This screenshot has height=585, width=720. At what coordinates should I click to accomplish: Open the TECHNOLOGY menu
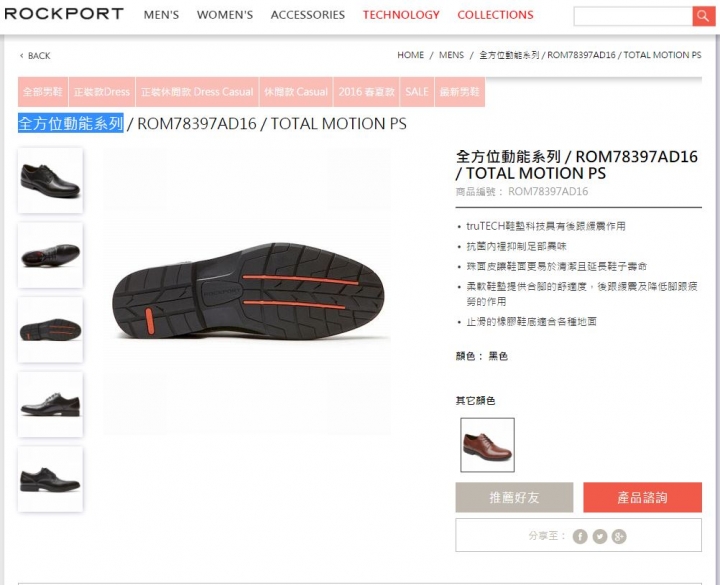click(401, 15)
